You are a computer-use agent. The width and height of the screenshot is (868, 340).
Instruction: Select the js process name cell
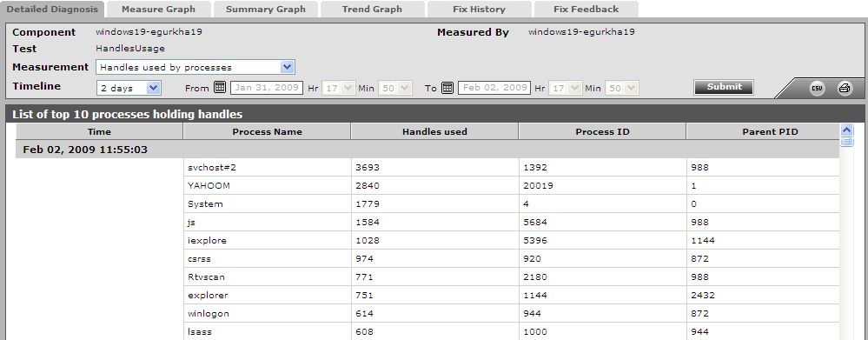point(268,222)
